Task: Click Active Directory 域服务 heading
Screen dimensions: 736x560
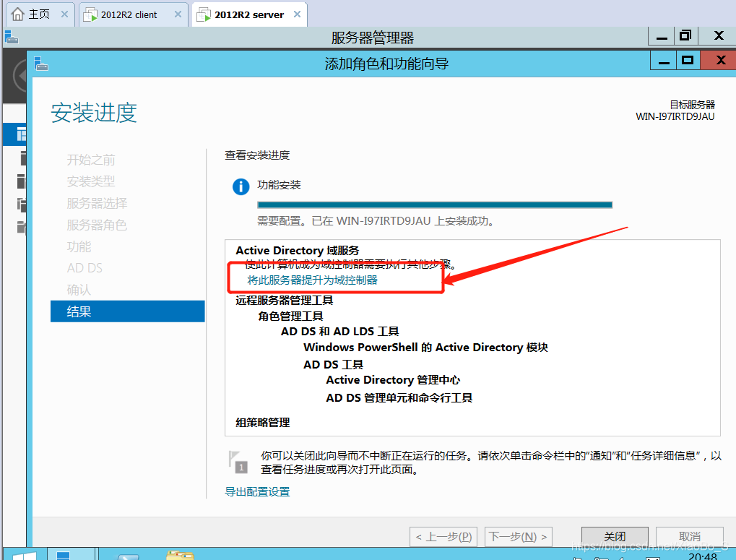Action: (x=297, y=251)
